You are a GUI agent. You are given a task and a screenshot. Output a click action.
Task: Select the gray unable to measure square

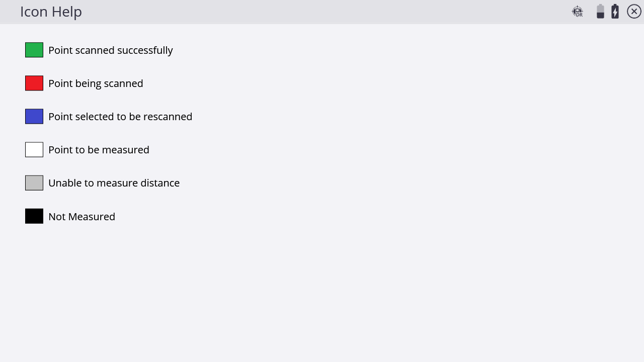(x=34, y=183)
